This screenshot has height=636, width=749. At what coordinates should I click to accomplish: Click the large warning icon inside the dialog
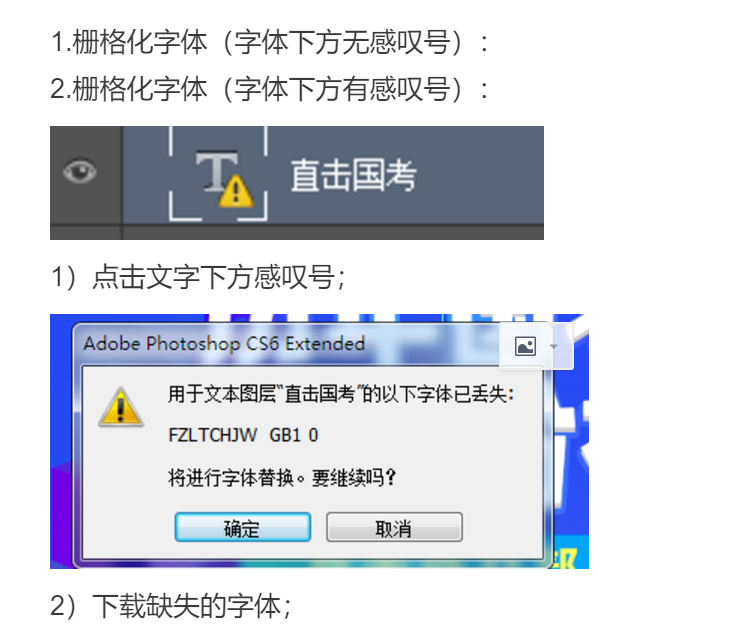(x=121, y=408)
